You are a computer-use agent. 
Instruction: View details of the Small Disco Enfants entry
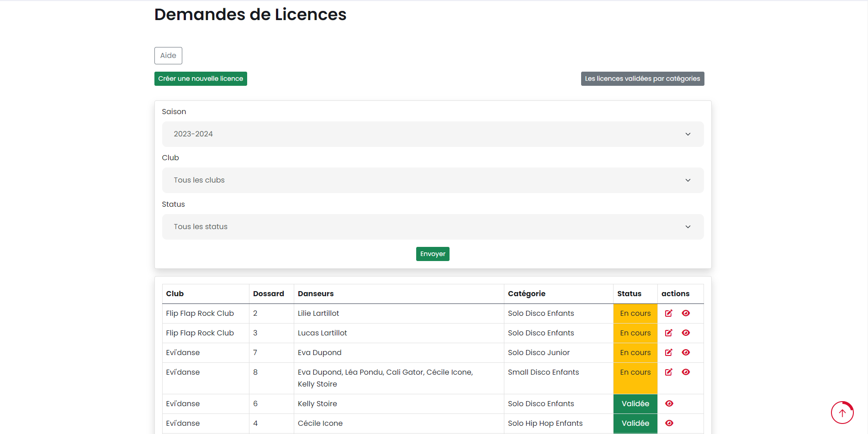coord(686,372)
